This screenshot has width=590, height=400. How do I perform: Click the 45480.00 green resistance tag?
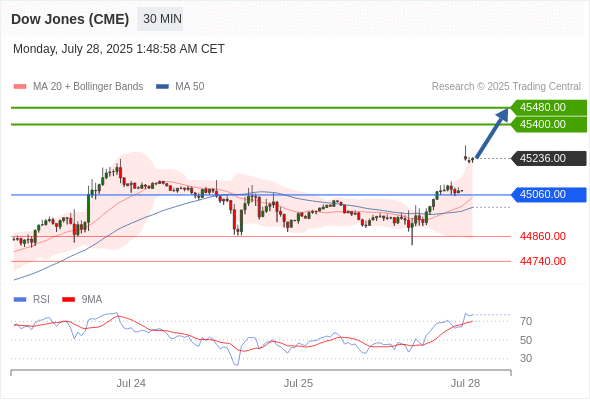click(x=548, y=108)
